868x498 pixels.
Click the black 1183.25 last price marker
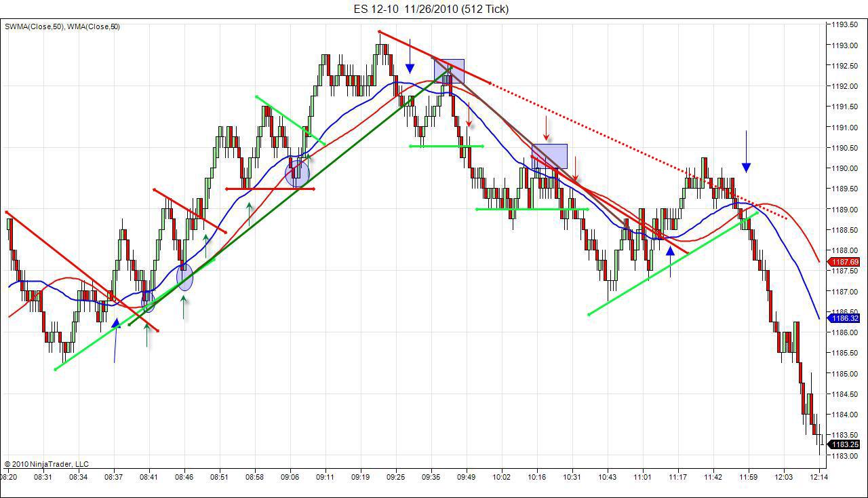(x=845, y=444)
